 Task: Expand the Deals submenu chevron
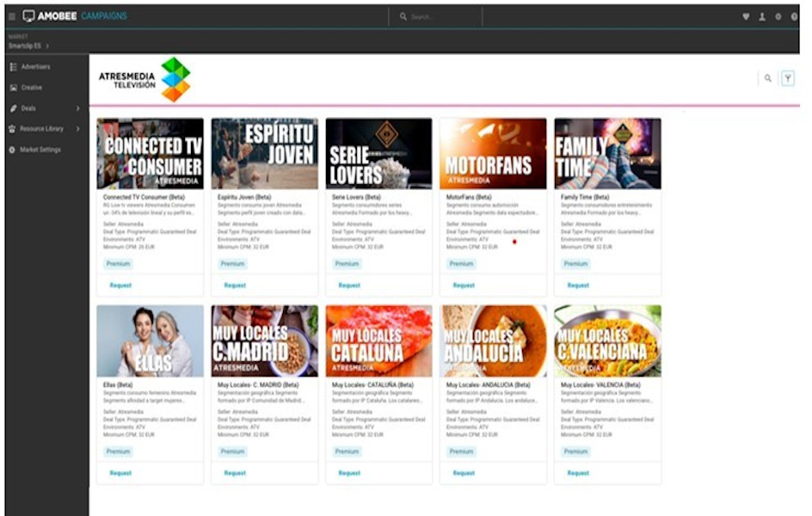point(77,108)
